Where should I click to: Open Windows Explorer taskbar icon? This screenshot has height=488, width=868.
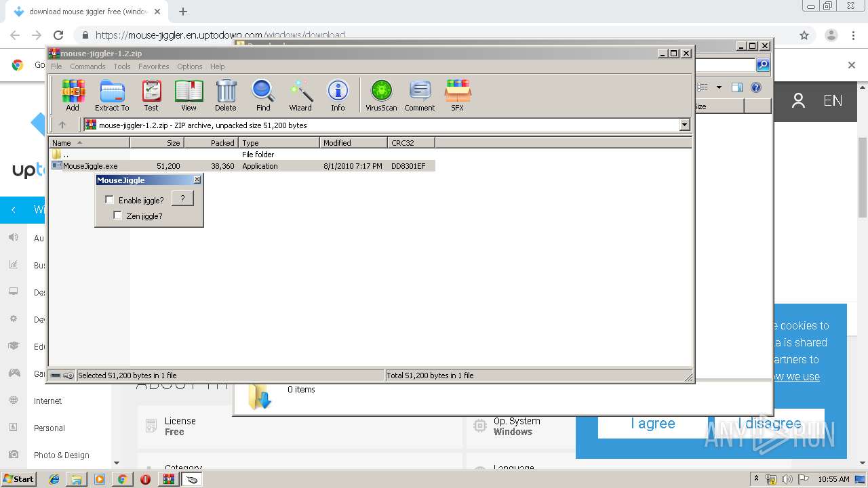click(77, 479)
